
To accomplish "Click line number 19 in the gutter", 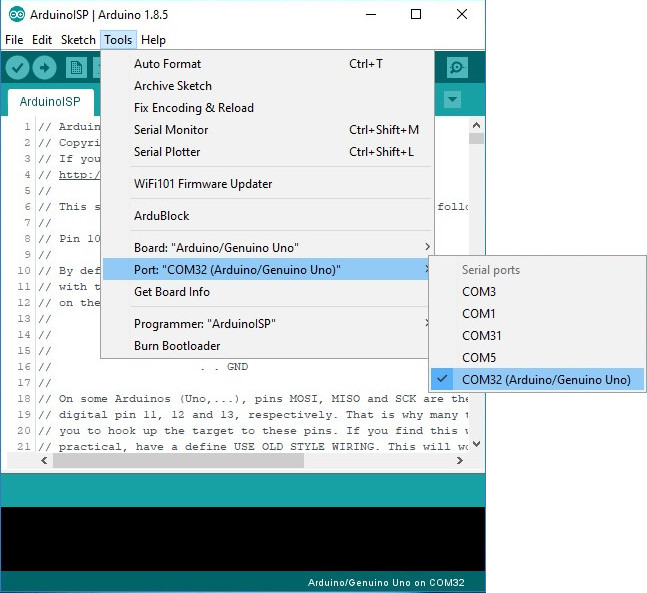I will point(24,415).
